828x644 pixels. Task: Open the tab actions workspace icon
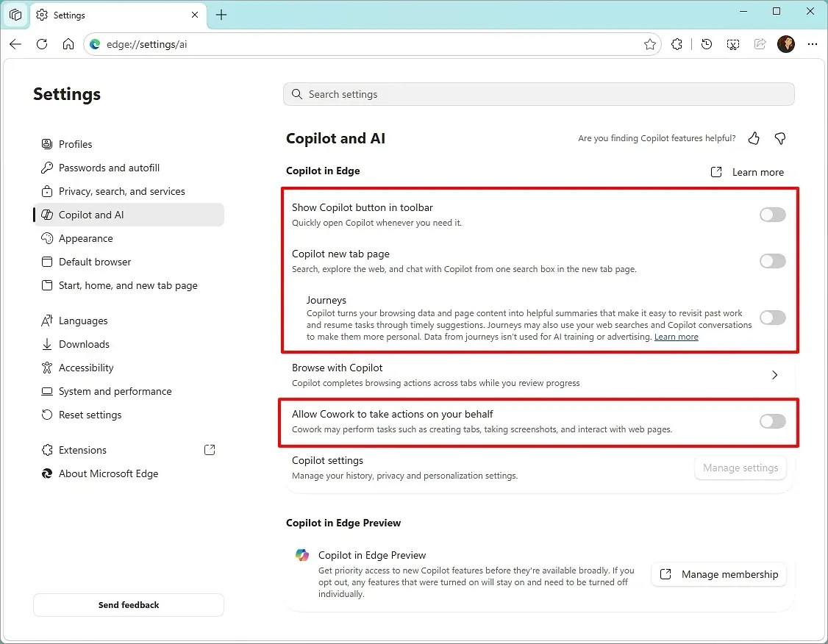tap(15, 15)
